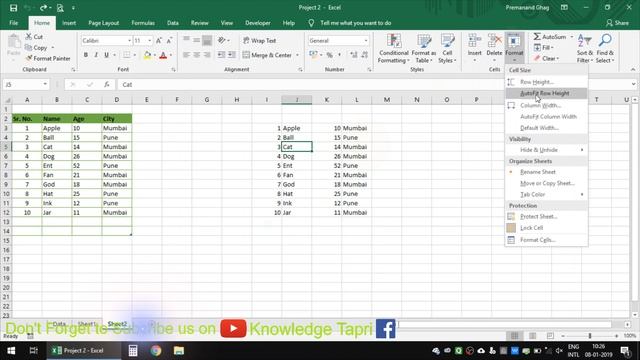
Task: Click the Increase Indent icon
Action: (x=231, y=55)
